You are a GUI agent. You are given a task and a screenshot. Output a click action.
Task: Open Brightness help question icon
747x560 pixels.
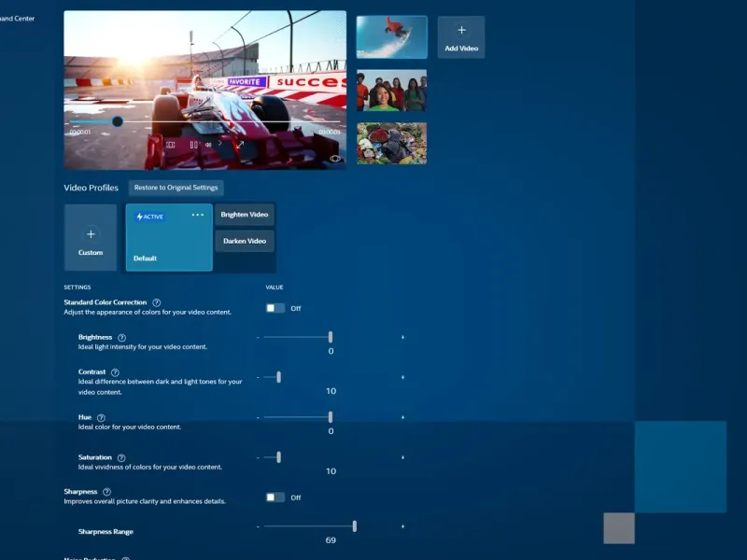coord(121,338)
